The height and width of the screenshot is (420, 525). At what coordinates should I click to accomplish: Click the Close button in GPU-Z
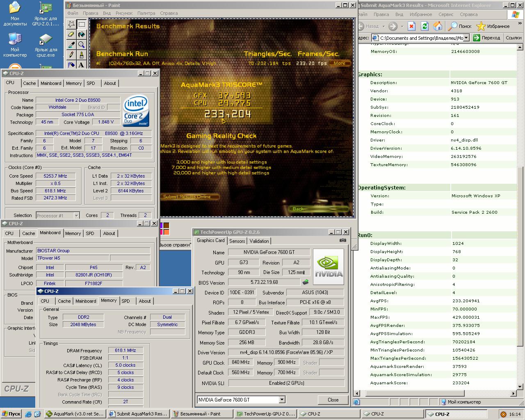click(333, 399)
